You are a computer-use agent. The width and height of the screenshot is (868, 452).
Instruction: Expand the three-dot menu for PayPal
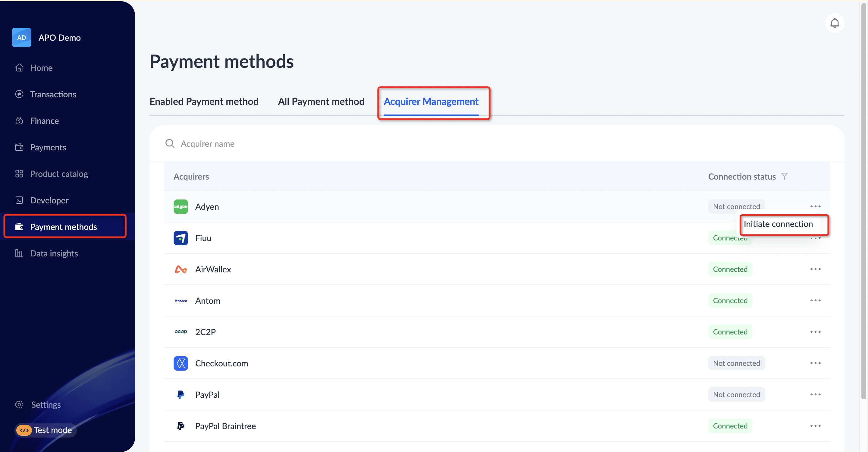coord(815,394)
